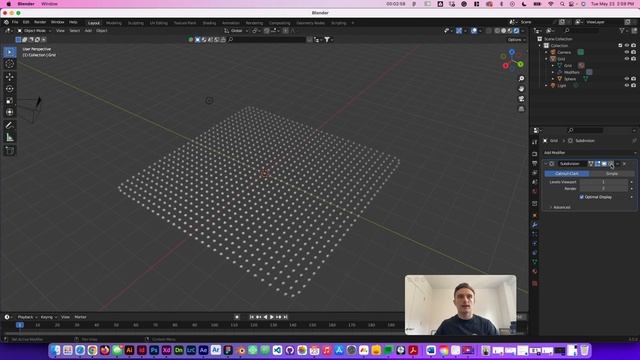Open the World properties tab
The height and width of the screenshot is (360, 640).
coord(535,191)
